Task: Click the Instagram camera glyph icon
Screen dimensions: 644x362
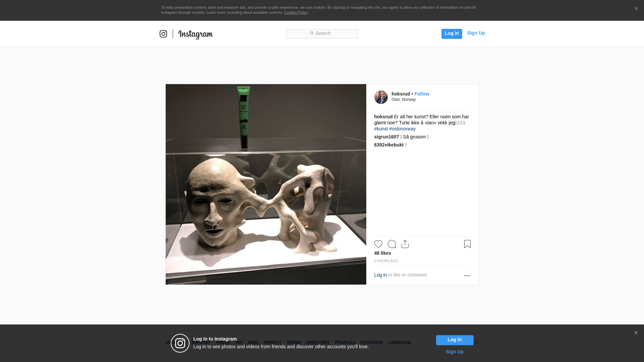Action: pyautogui.click(x=163, y=34)
